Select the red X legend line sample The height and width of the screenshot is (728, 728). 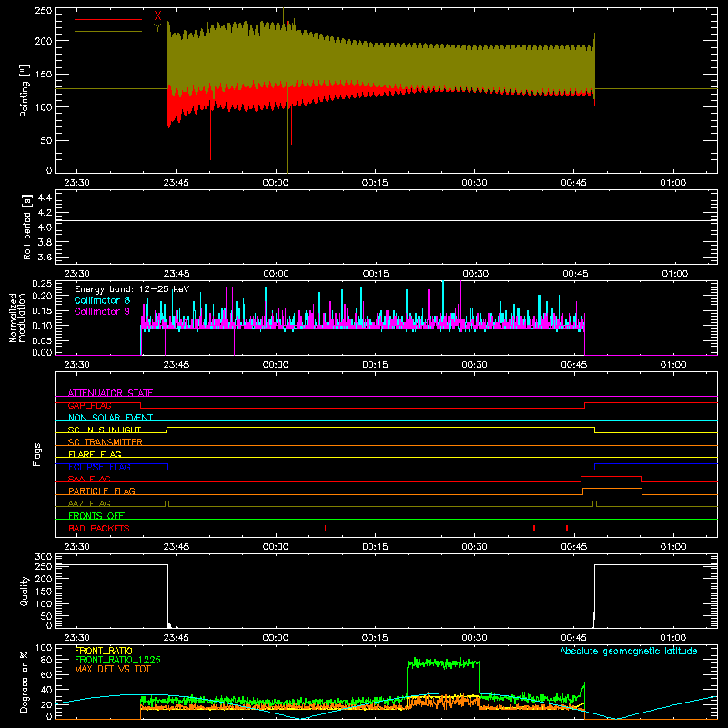coord(108,19)
